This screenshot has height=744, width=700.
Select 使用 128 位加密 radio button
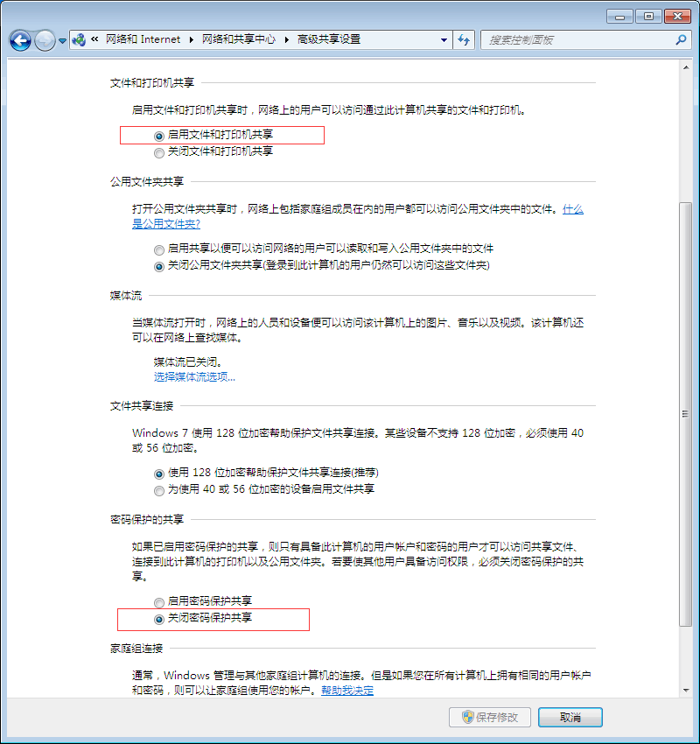(159, 474)
